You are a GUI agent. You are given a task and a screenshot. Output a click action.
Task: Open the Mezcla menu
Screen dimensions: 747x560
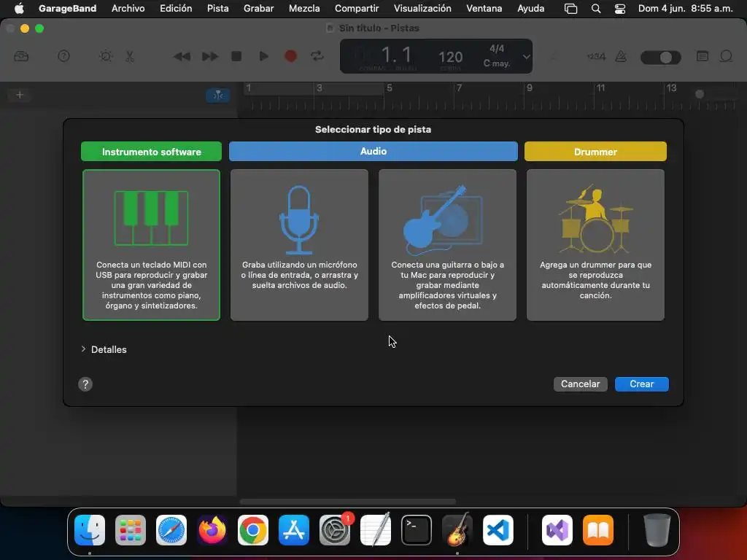coord(304,8)
